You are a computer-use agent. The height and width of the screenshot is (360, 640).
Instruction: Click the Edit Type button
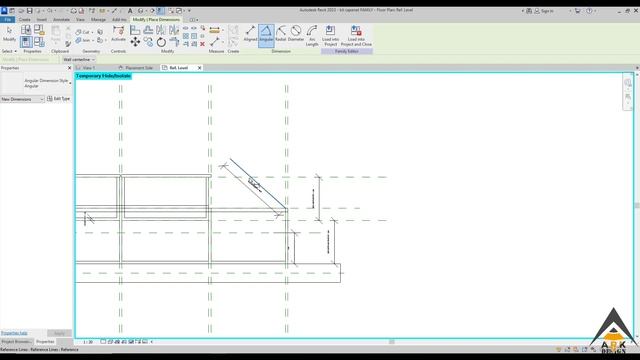pos(59,99)
